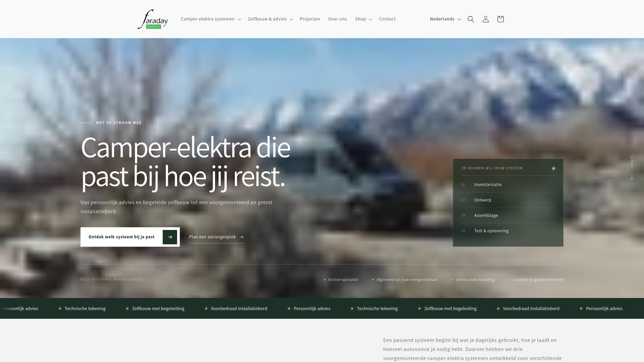Open the Nederlands language selector
Viewport: 644px width, 362px height.
click(x=445, y=19)
